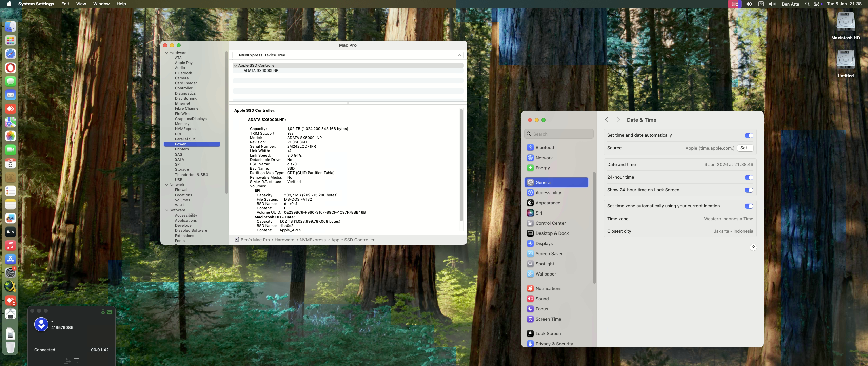Screen dimensions: 868x366
Task: Toggle automatic time zone using current location
Action: pyautogui.click(x=749, y=206)
